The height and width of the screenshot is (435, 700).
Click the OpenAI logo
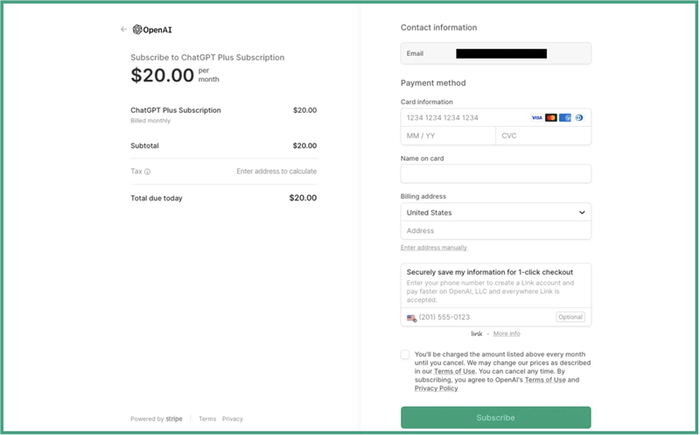pos(152,29)
